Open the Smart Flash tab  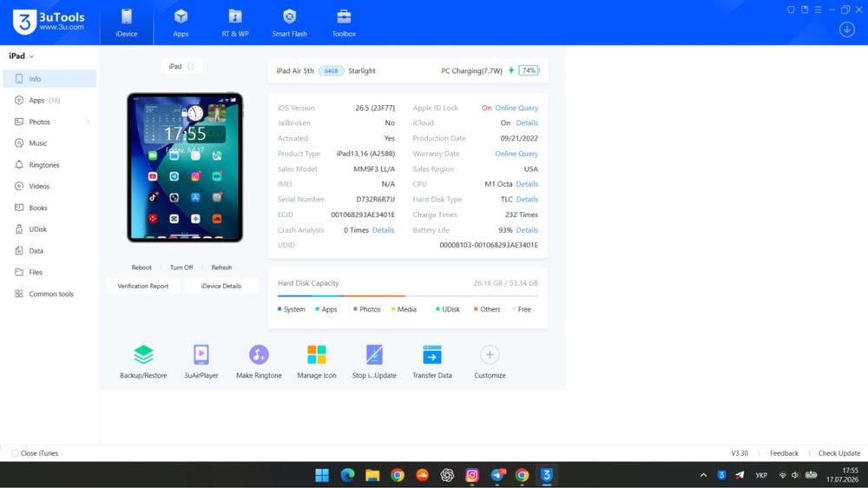289,23
